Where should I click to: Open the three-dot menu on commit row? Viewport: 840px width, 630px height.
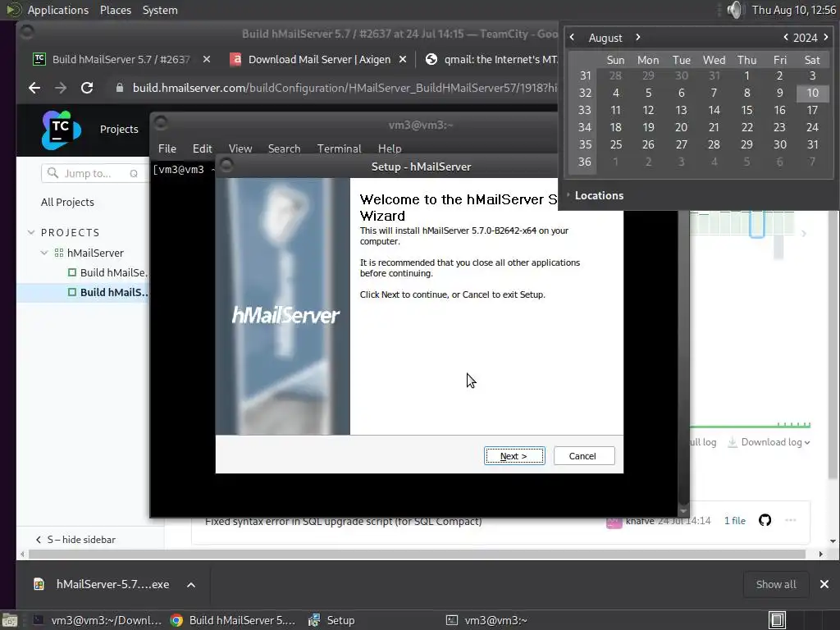tap(790, 519)
